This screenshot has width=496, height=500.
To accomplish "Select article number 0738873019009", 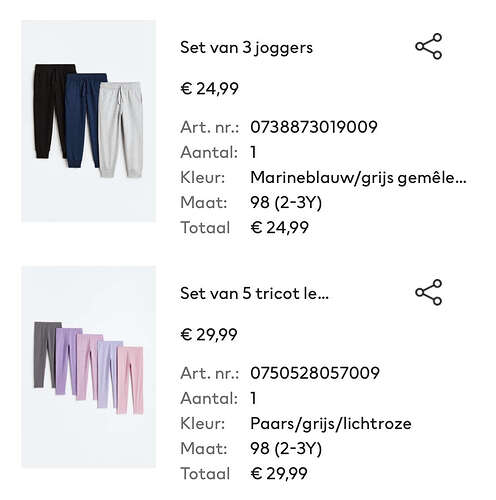I will point(314,127).
